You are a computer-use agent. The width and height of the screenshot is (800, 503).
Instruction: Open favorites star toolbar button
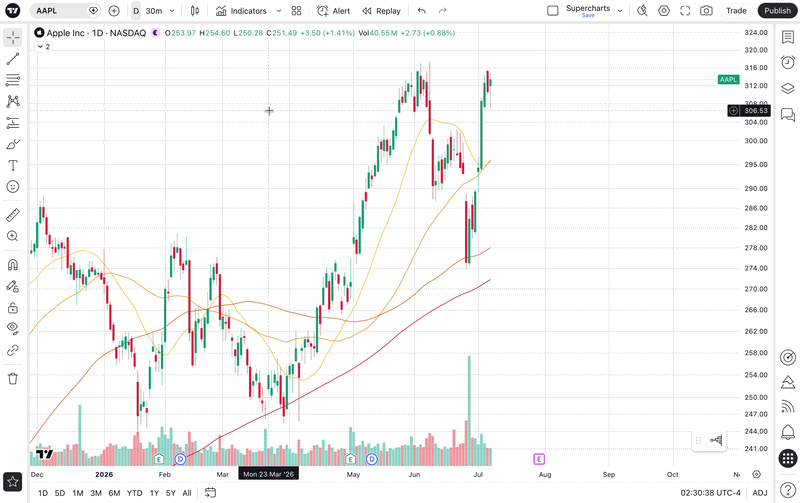click(x=13, y=482)
